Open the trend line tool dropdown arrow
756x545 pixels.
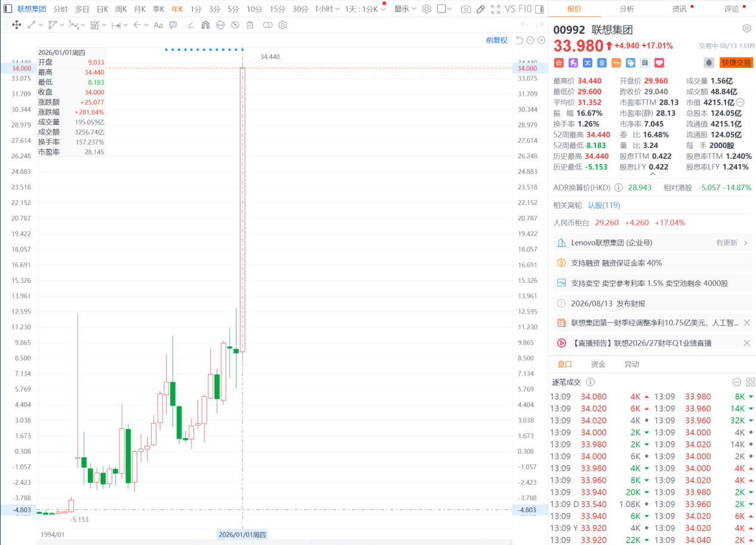pyautogui.click(x=41, y=25)
